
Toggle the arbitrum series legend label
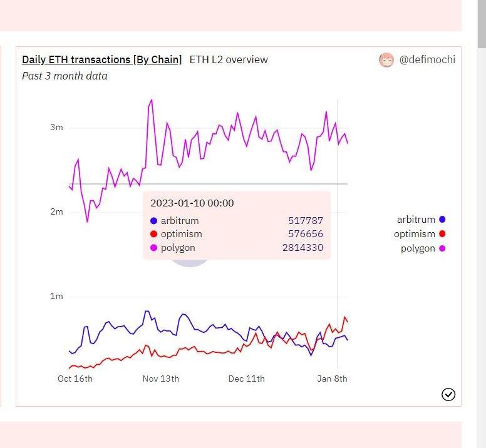415,220
